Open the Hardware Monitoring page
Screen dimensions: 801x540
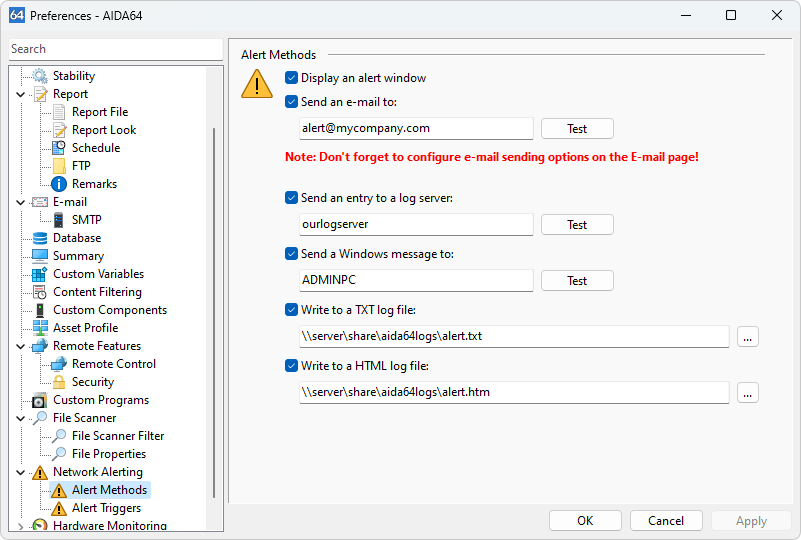[110, 525]
